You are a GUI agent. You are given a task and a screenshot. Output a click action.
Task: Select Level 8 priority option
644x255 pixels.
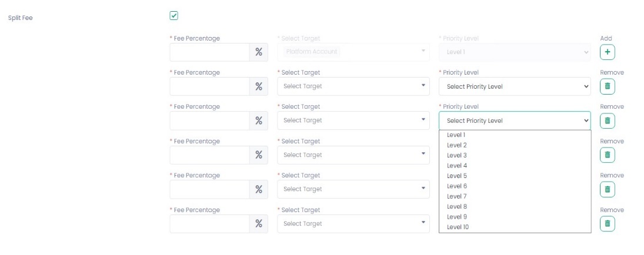click(x=457, y=206)
